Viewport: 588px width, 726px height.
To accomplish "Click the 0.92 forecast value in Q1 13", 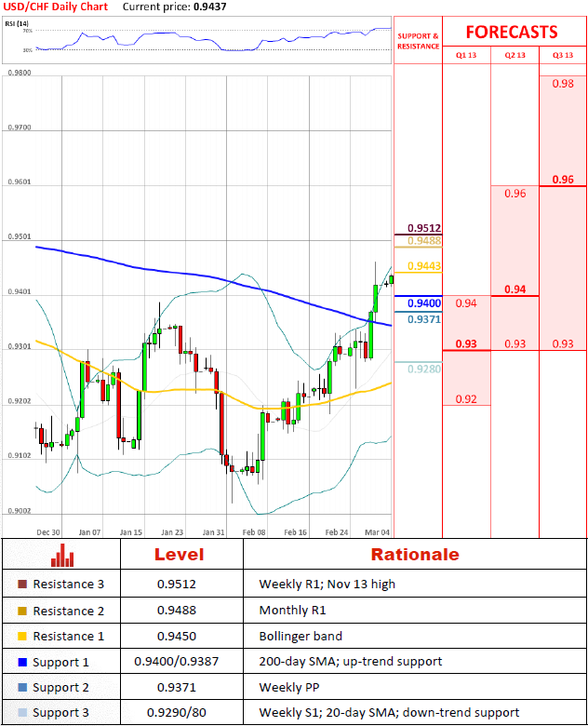I will (x=466, y=399).
